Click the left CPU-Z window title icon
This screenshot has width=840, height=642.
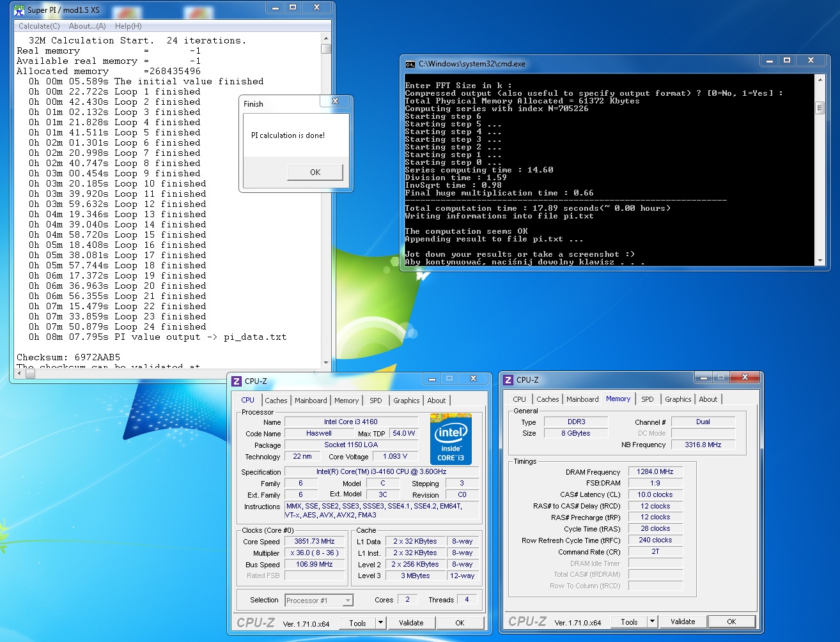click(237, 381)
